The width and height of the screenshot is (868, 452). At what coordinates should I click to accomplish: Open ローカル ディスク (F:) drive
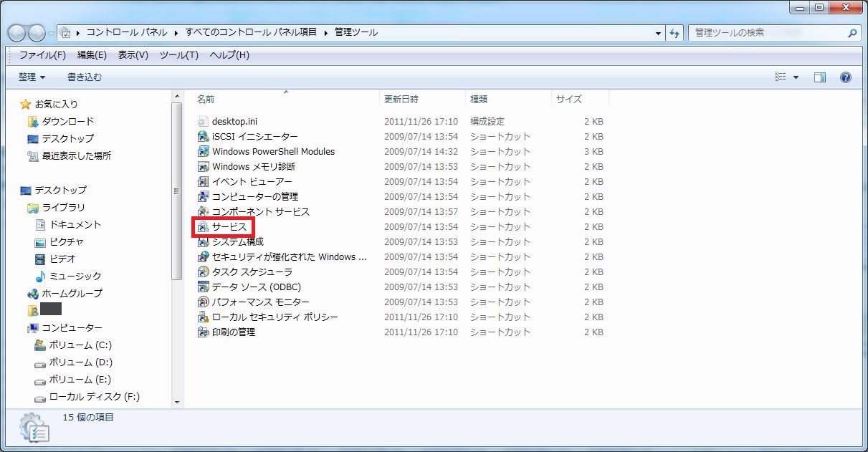click(87, 397)
